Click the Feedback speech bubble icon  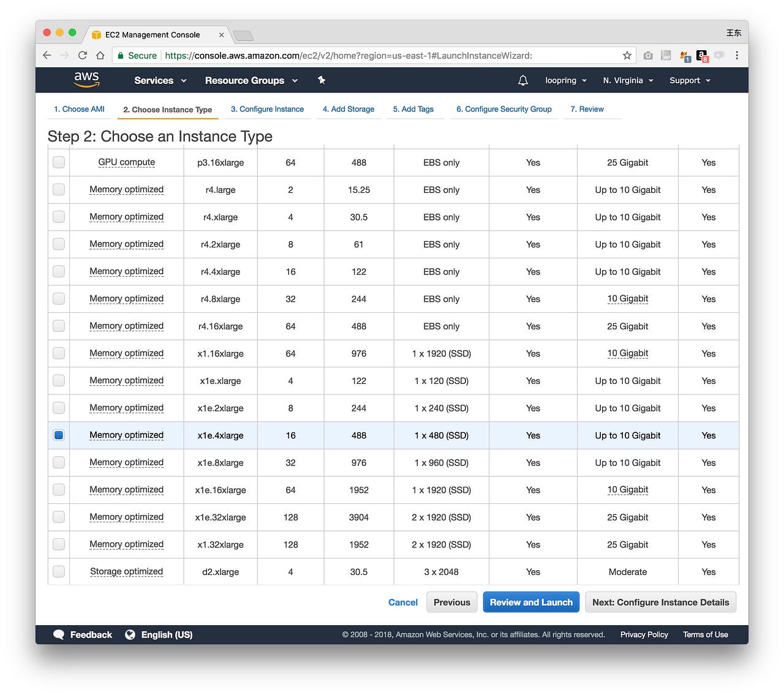[x=59, y=634]
